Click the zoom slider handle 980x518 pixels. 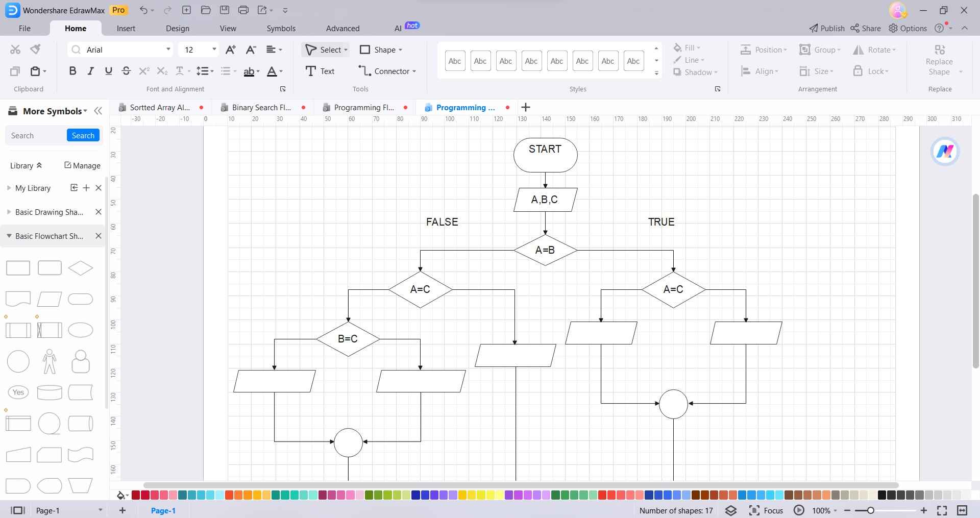871,510
